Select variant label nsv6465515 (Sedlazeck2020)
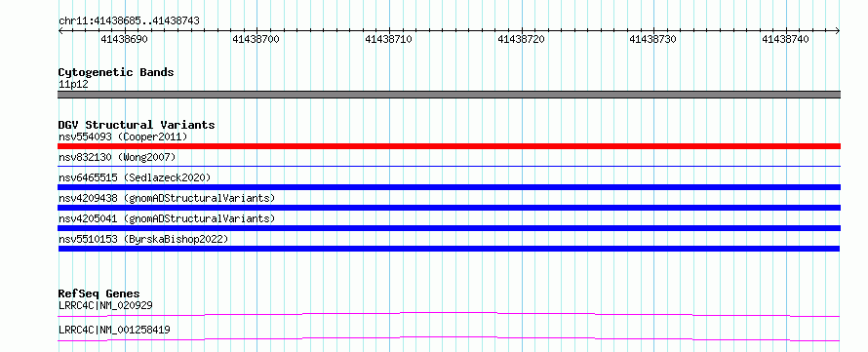868x352 pixels. click(x=135, y=177)
